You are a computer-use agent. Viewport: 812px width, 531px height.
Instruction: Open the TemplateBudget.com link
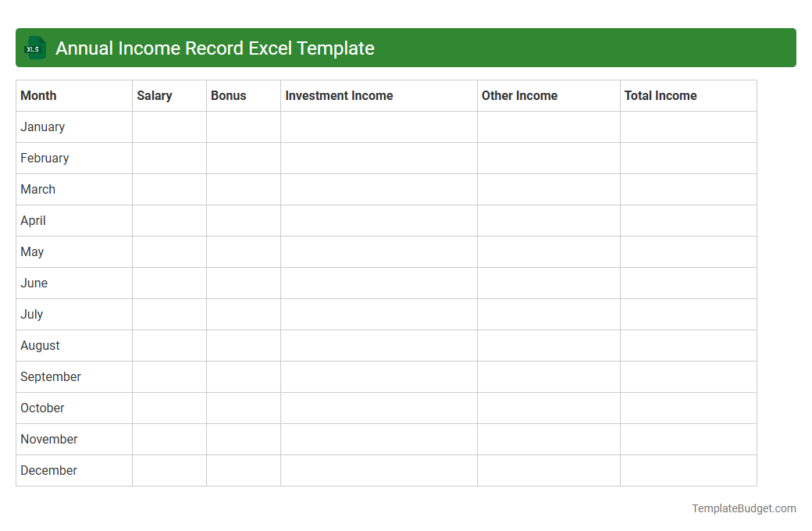tap(744, 508)
